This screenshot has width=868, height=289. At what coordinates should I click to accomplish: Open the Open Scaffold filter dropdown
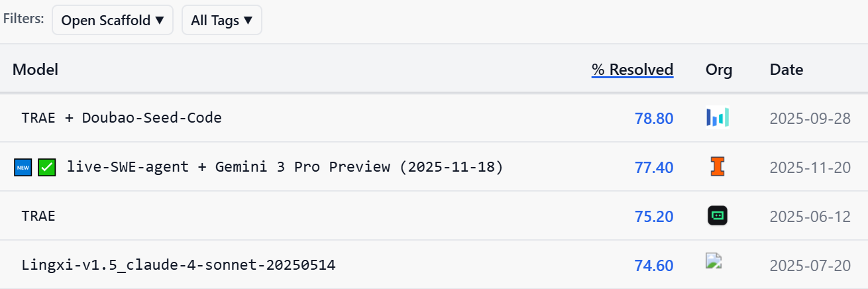click(x=113, y=20)
